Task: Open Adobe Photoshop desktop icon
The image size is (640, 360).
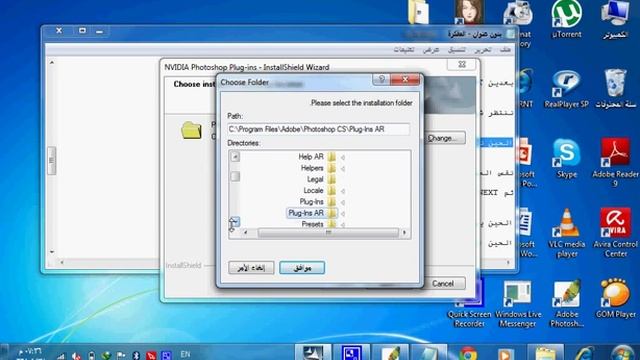Action: [567, 303]
